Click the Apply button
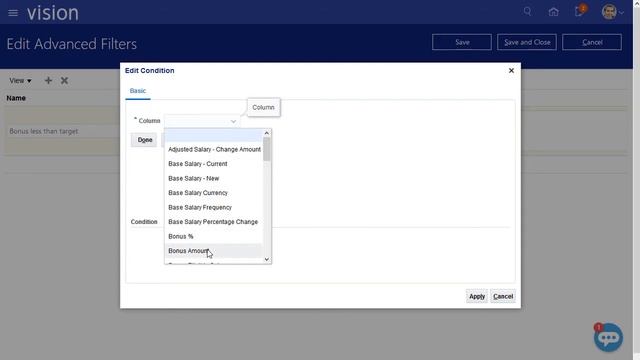The image size is (640, 360). click(x=477, y=296)
